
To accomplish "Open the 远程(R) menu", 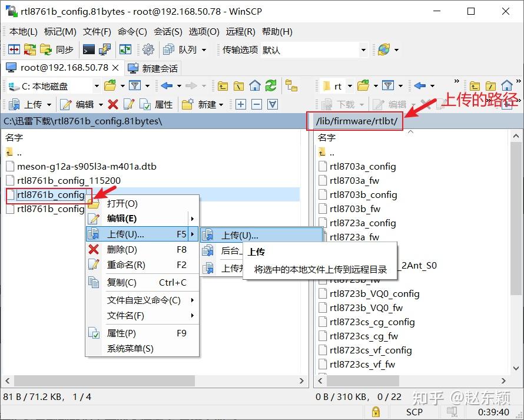I will coord(241,32).
